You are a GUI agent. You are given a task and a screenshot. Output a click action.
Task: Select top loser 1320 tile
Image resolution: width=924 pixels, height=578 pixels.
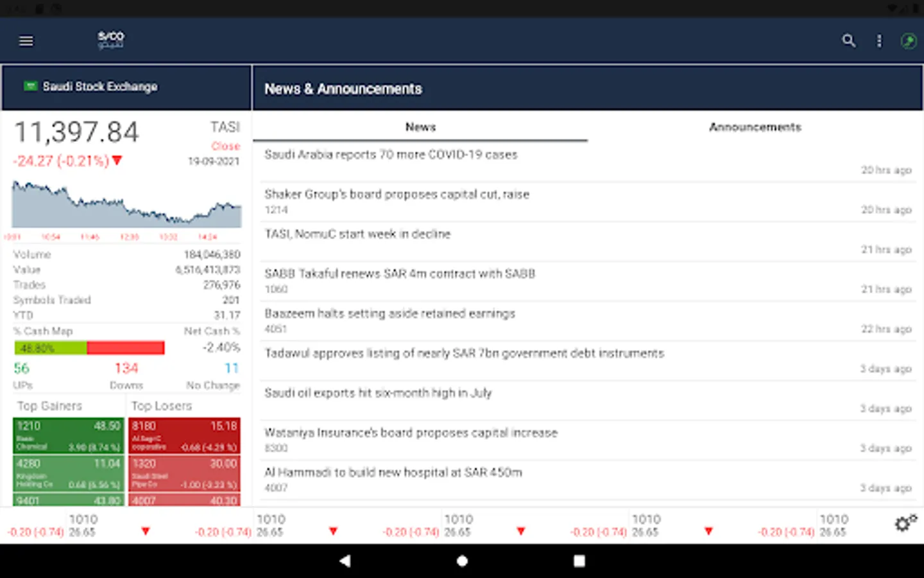point(184,473)
